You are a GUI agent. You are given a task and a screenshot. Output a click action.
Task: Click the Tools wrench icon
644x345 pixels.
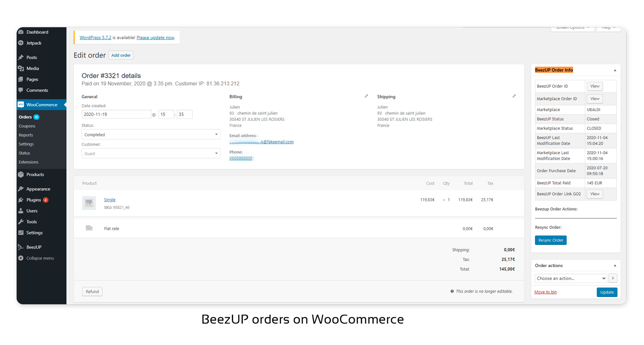[21, 222]
